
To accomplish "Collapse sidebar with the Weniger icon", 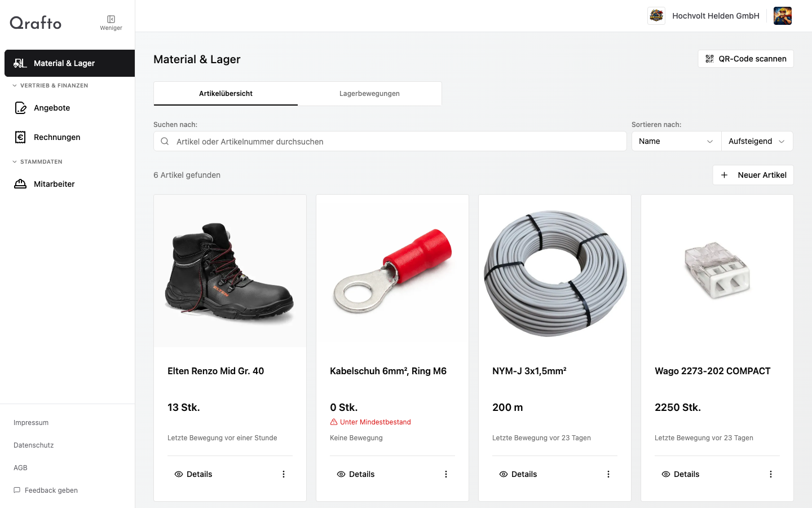I will pos(111,22).
